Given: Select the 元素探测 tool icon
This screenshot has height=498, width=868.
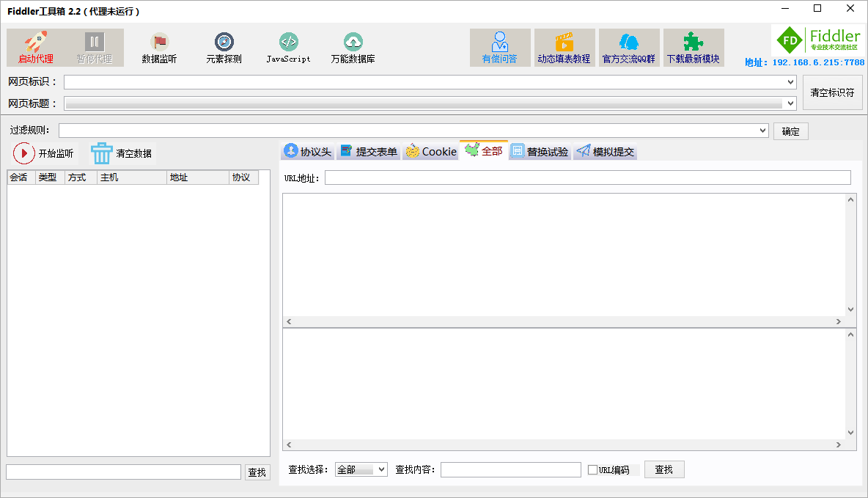Looking at the screenshot, I should pyautogui.click(x=224, y=47).
